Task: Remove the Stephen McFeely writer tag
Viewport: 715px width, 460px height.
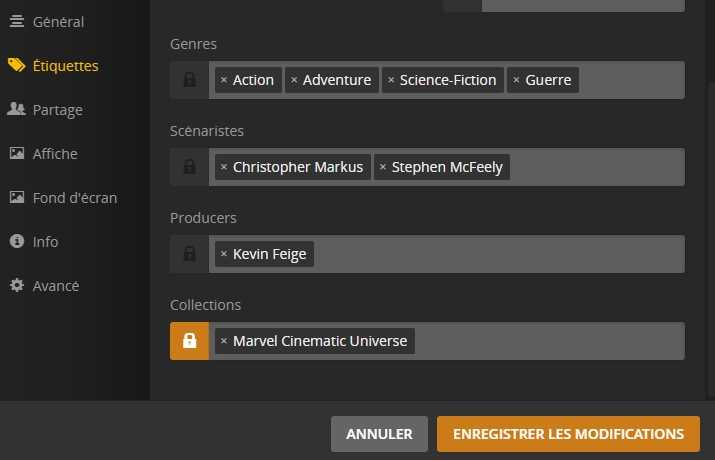Action: pyautogui.click(x=383, y=167)
